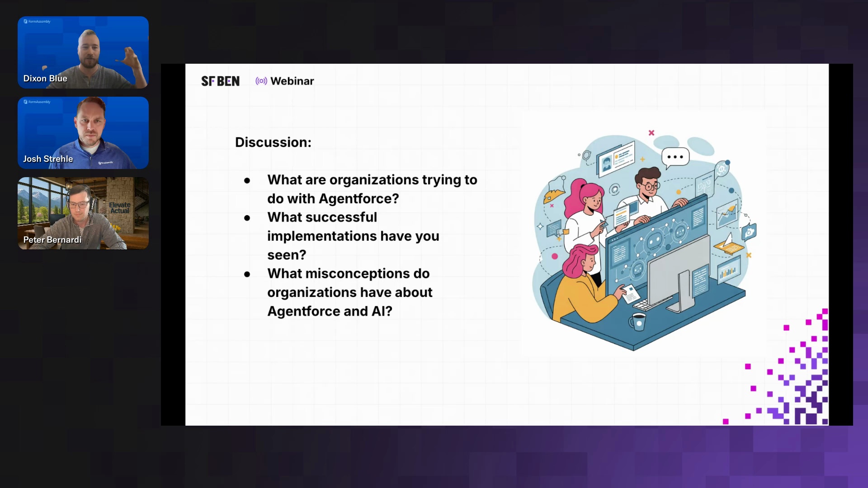
Task: Click the FormAssembly logo in Dixon's video
Action: click(37, 21)
